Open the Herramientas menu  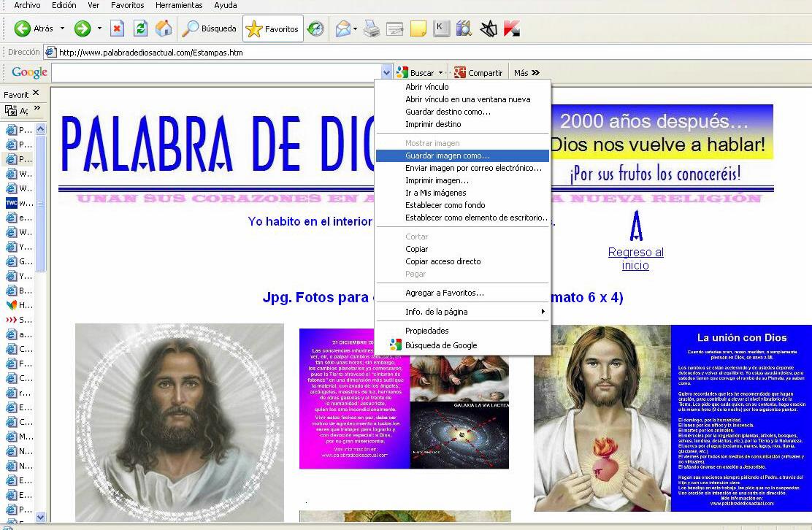click(x=179, y=5)
